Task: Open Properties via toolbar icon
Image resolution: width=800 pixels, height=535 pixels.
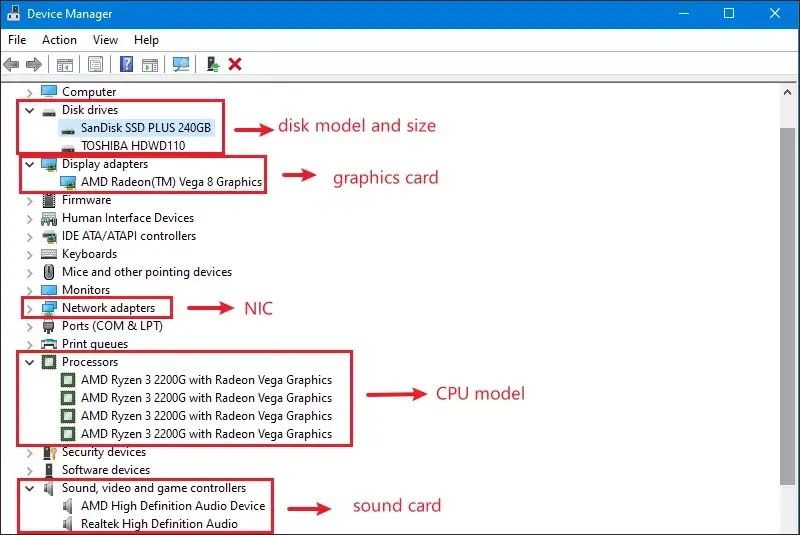Action: point(95,64)
